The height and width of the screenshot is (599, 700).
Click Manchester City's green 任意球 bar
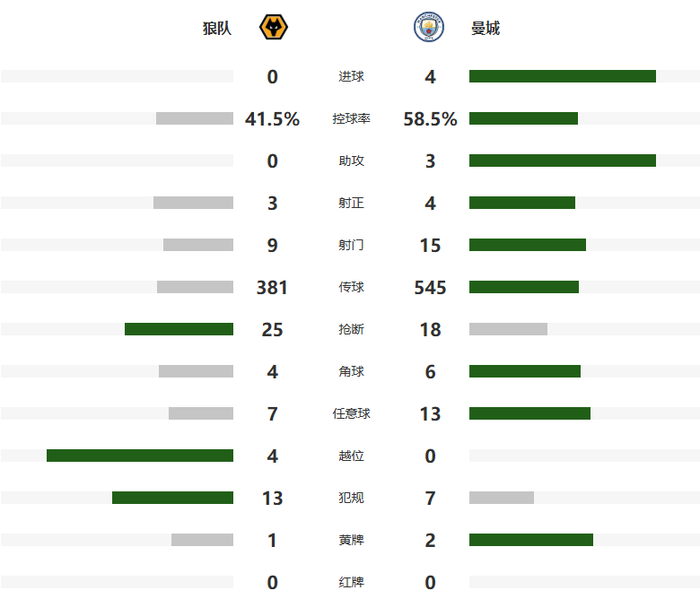coord(529,413)
